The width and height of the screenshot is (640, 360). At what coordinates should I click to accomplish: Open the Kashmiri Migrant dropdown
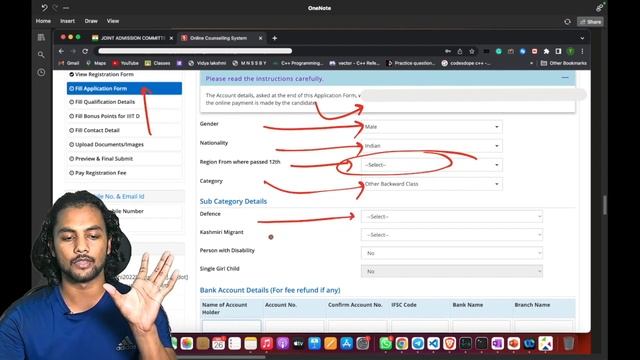[x=452, y=235]
